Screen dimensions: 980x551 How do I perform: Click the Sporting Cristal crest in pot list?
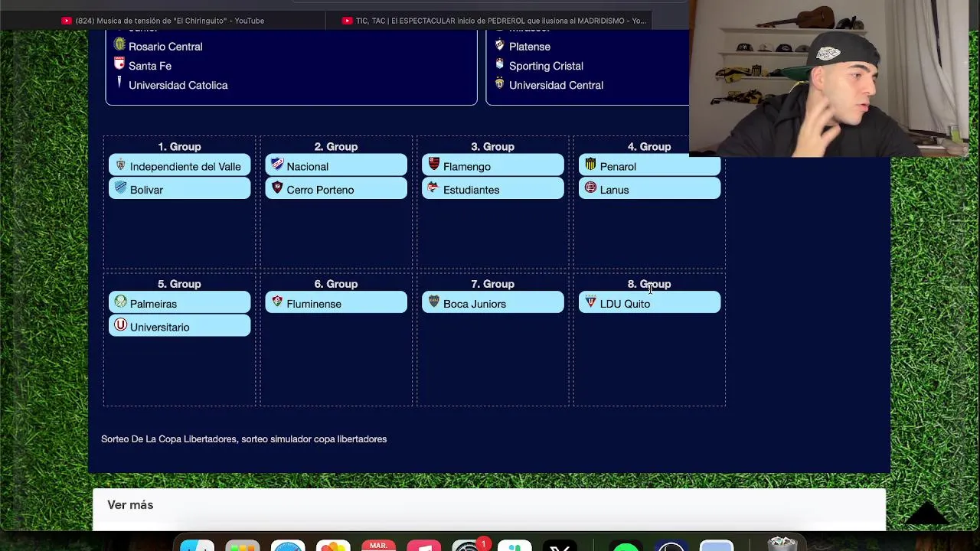click(x=499, y=64)
